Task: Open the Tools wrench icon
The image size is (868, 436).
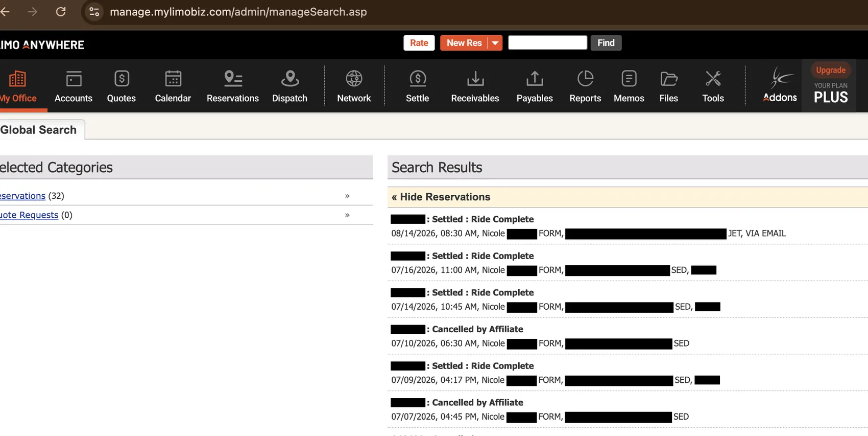Action: tap(713, 79)
